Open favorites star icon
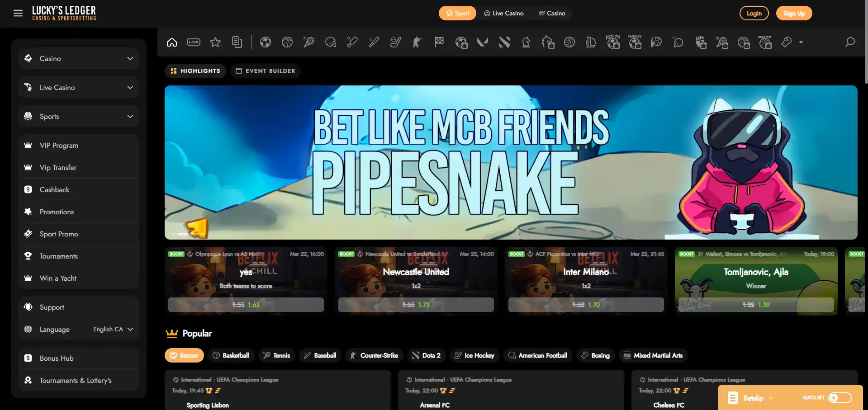The width and height of the screenshot is (868, 410). pos(215,42)
